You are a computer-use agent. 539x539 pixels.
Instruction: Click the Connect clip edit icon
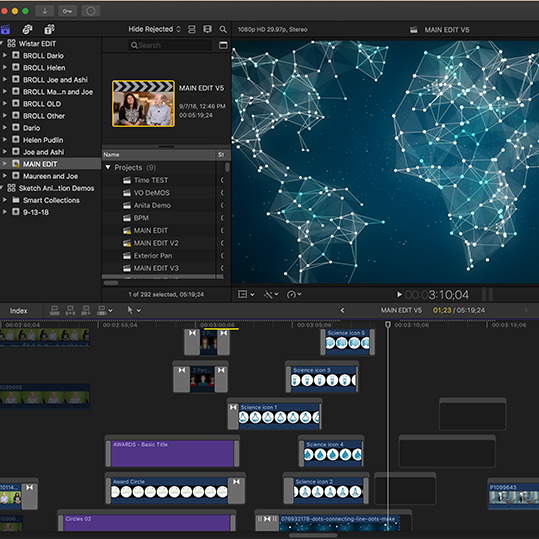55,310
